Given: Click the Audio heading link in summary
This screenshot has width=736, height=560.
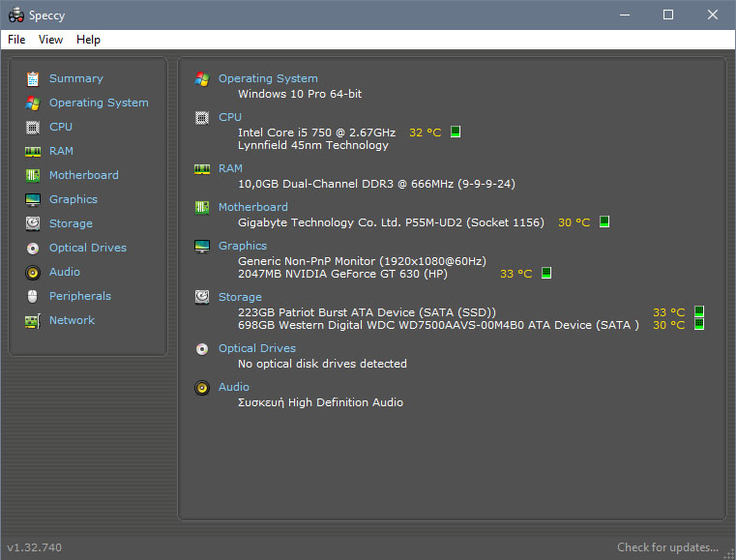Looking at the screenshot, I should coord(234,387).
